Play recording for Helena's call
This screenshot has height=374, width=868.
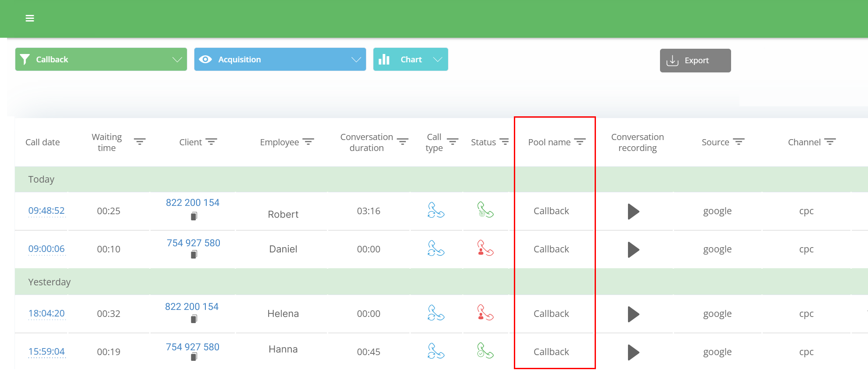633,314
